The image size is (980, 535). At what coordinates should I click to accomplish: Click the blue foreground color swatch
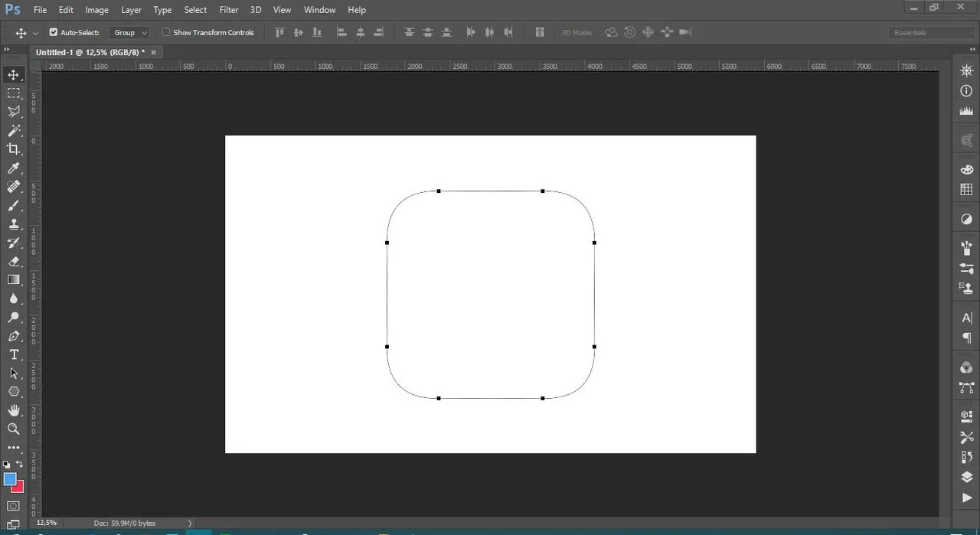point(10,479)
